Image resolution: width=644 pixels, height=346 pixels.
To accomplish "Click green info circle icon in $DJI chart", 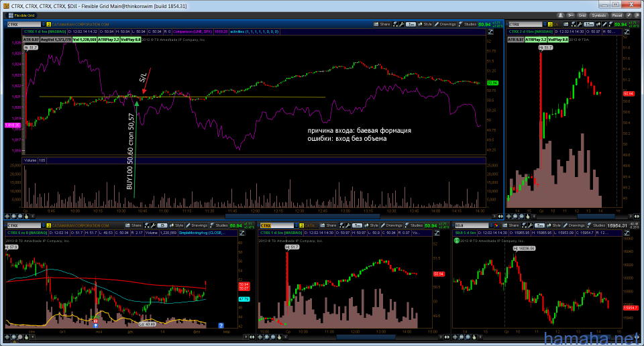I will (457, 241).
